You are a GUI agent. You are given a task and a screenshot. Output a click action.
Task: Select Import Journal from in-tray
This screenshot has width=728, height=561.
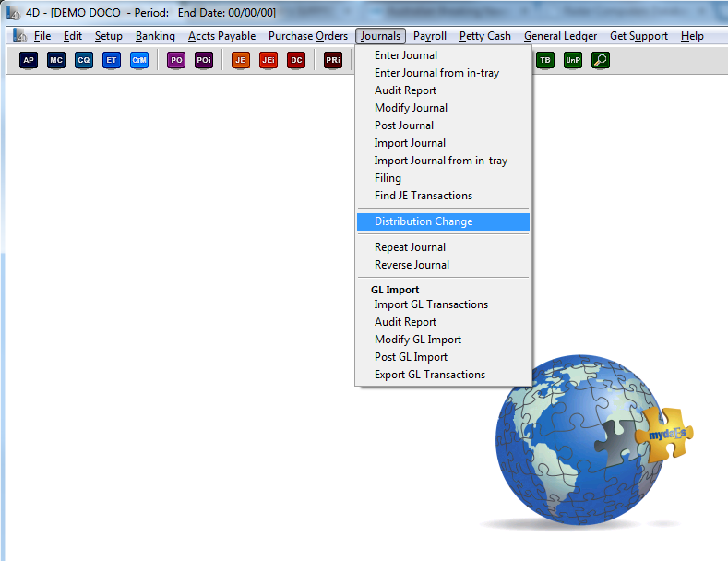pos(444,161)
